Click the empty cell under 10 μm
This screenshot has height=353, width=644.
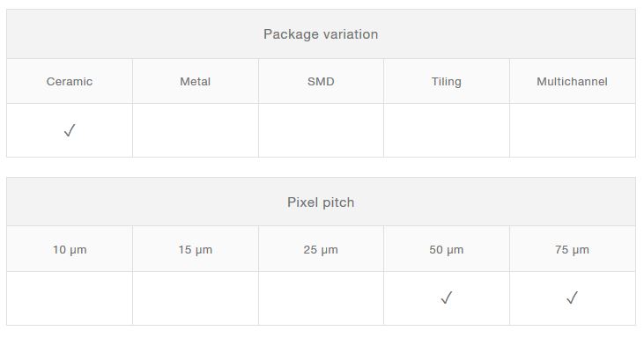point(70,298)
